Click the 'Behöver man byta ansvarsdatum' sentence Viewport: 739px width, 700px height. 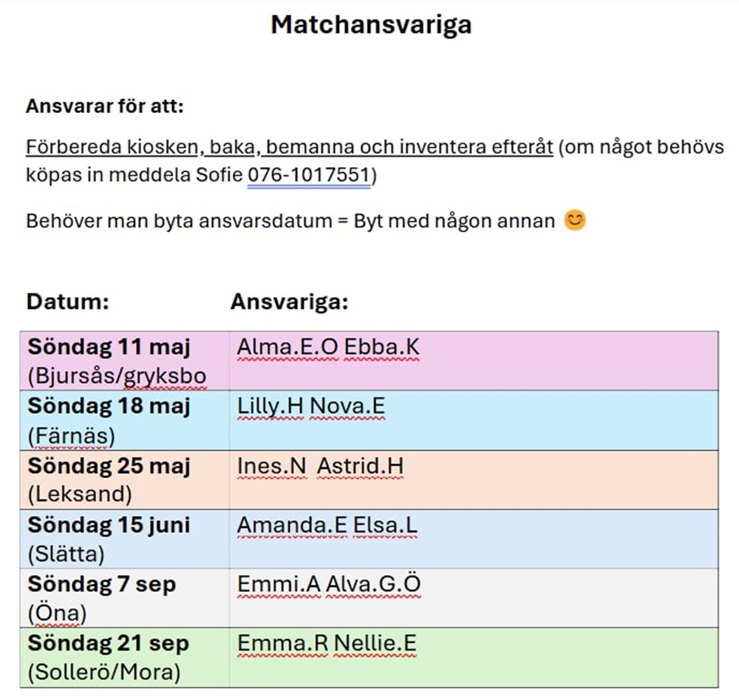[290, 221]
